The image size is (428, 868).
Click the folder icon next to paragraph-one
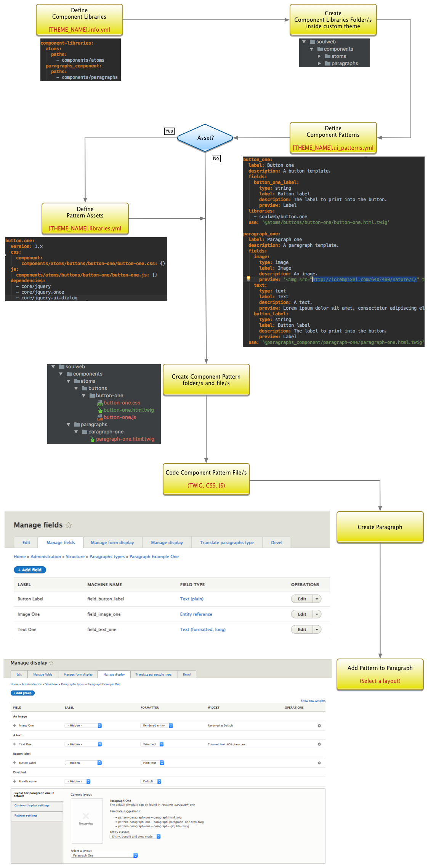[x=85, y=432]
